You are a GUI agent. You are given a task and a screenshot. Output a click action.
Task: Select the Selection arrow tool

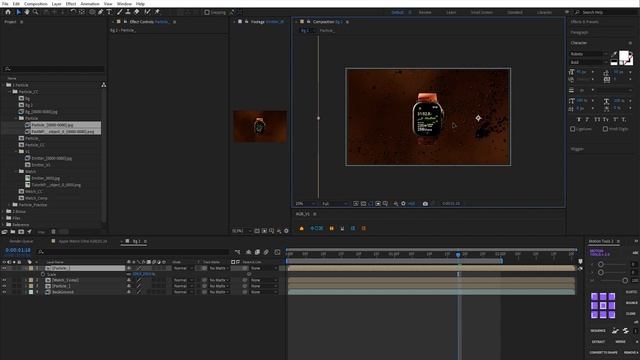(18, 12)
